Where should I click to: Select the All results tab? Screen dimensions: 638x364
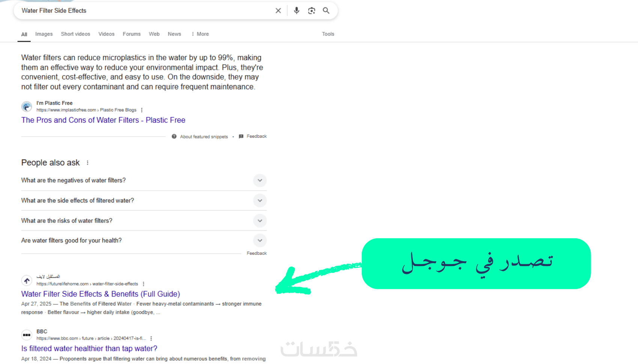click(24, 34)
